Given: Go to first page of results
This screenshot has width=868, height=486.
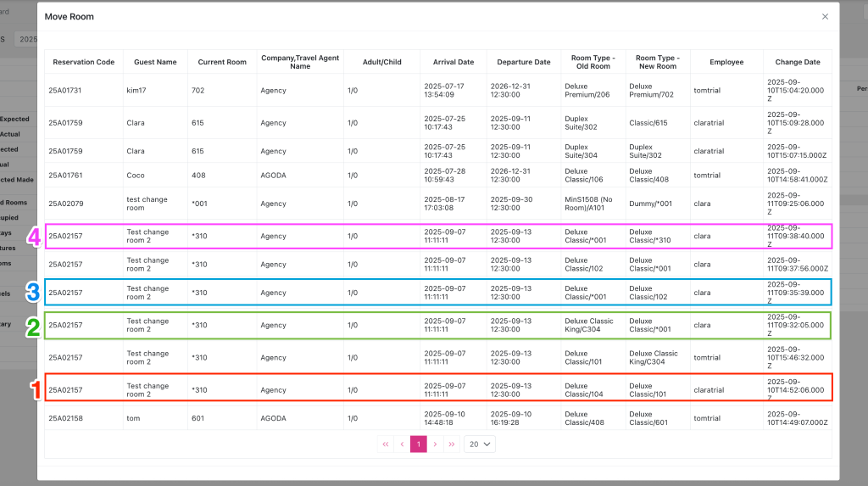Looking at the screenshot, I should tap(386, 444).
